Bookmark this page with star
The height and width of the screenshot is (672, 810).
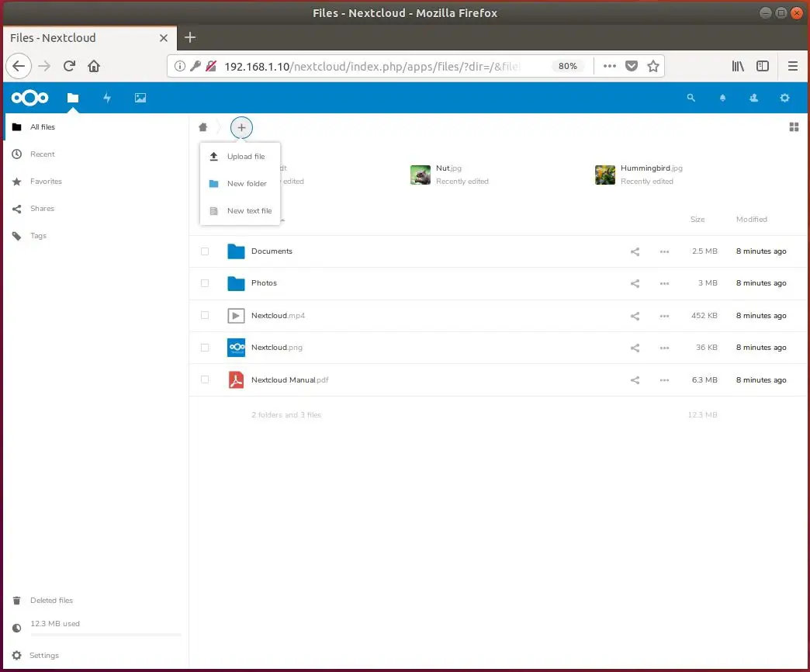pos(653,66)
